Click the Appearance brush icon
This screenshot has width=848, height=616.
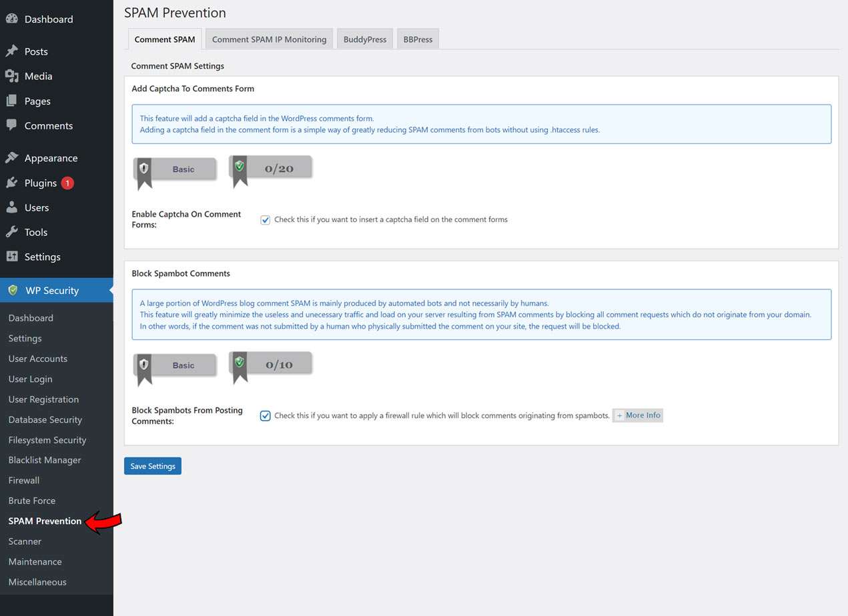click(x=11, y=158)
